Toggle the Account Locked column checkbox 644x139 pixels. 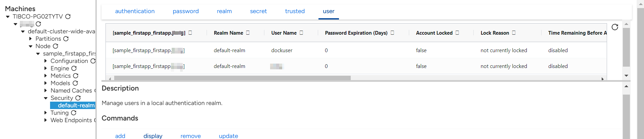(457, 33)
